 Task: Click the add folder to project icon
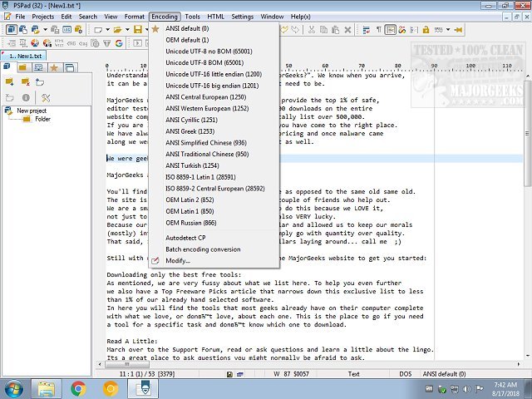pos(9,81)
